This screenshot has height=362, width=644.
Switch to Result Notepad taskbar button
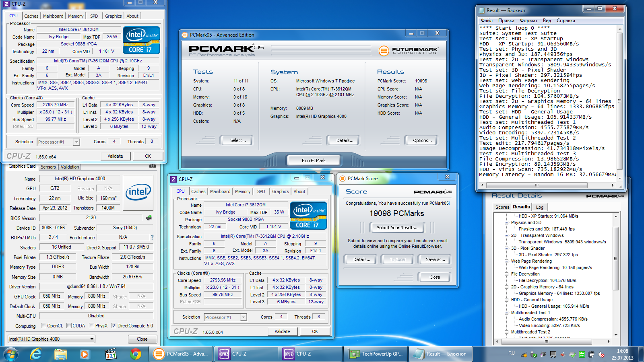(440, 354)
